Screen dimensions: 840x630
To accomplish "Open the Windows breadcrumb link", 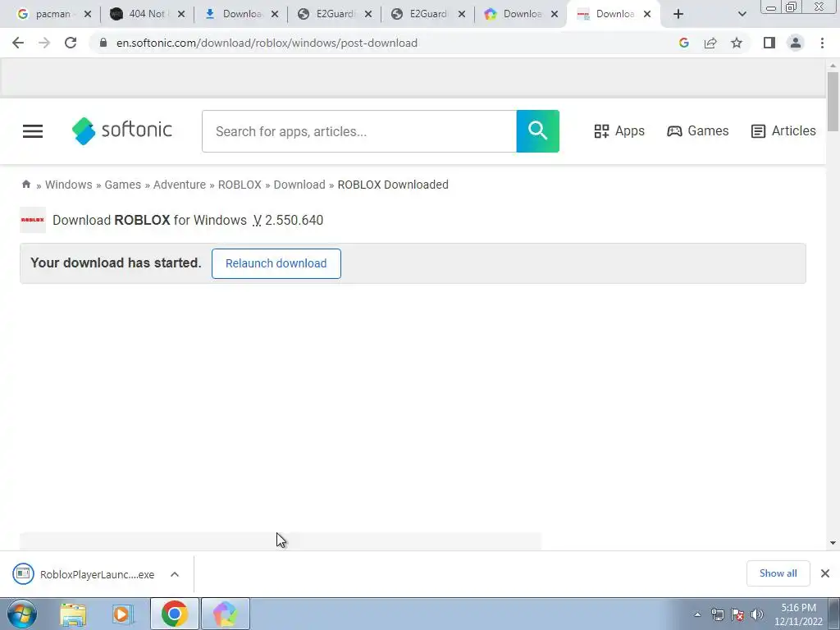I will pyautogui.click(x=69, y=185).
